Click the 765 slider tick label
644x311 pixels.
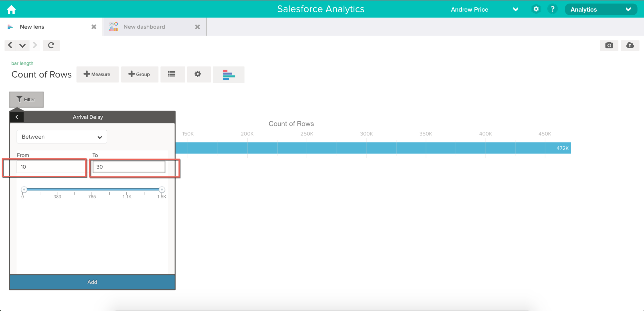(92, 197)
